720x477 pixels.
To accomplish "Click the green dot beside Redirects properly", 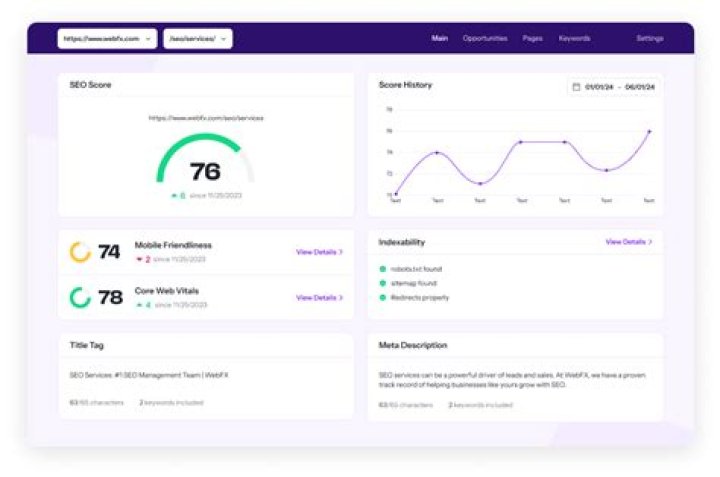I will point(383,297).
